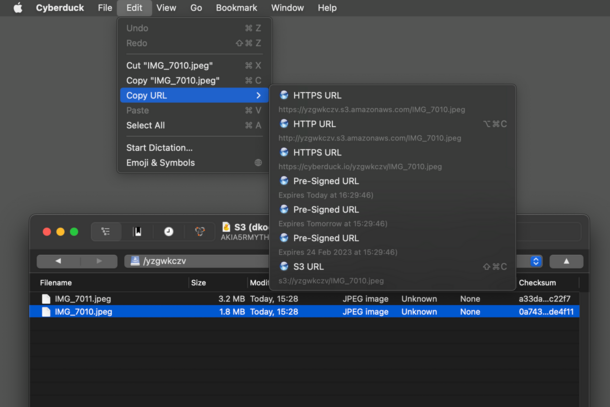
Task: Choose Pre-Signed URL expiring today
Action: pos(325,181)
